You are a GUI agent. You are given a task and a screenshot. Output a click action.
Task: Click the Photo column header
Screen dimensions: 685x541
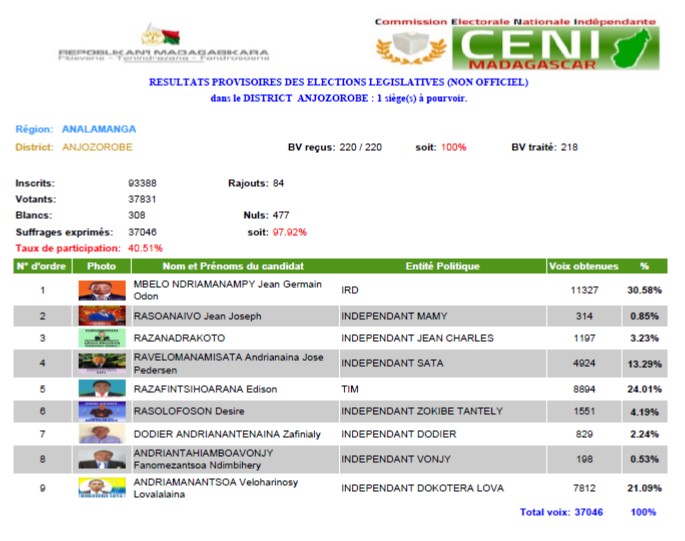[x=101, y=266]
